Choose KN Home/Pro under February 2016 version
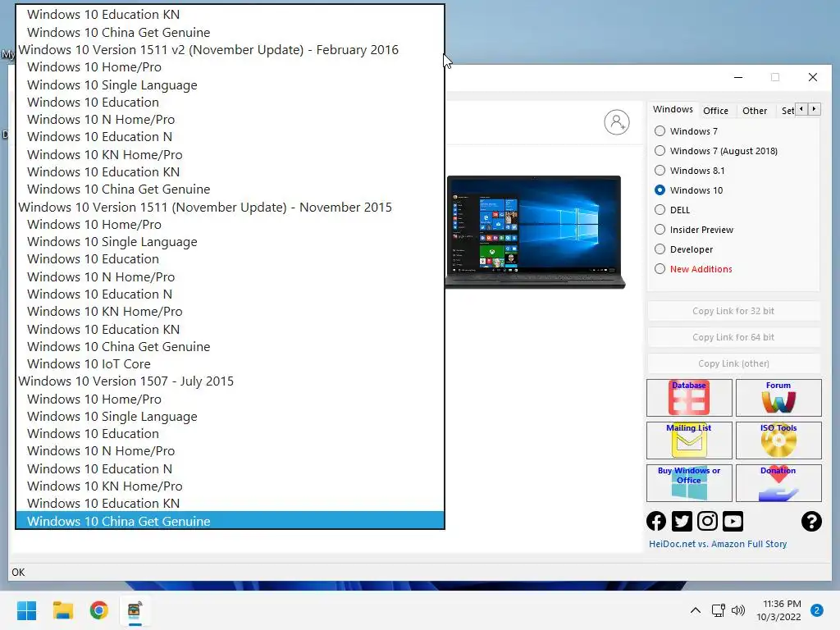 (x=231, y=154)
